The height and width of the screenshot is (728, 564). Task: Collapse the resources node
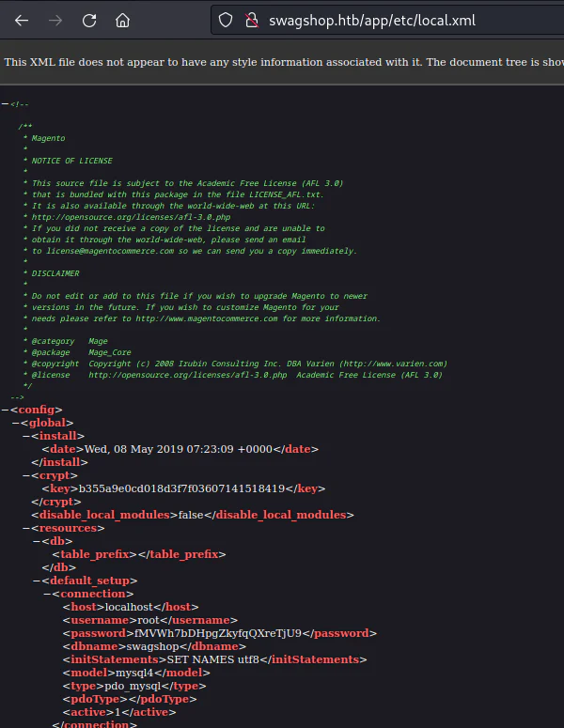pos(26,528)
